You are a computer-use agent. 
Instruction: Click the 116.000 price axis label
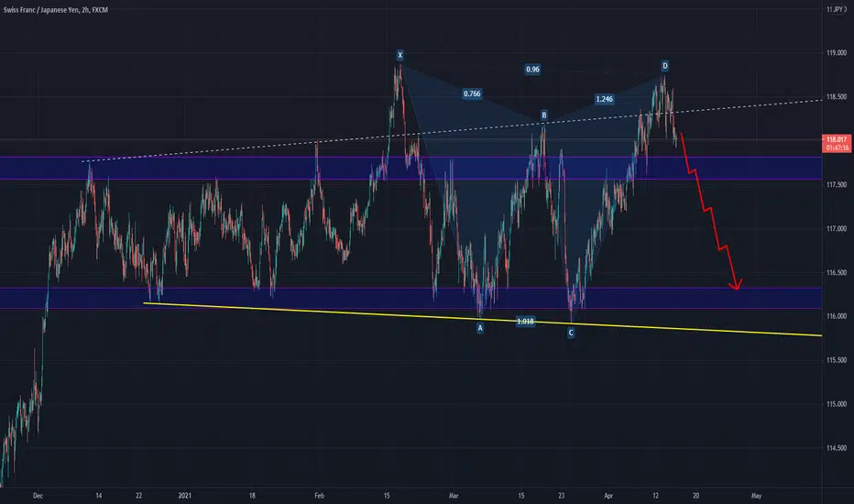tap(837, 316)
